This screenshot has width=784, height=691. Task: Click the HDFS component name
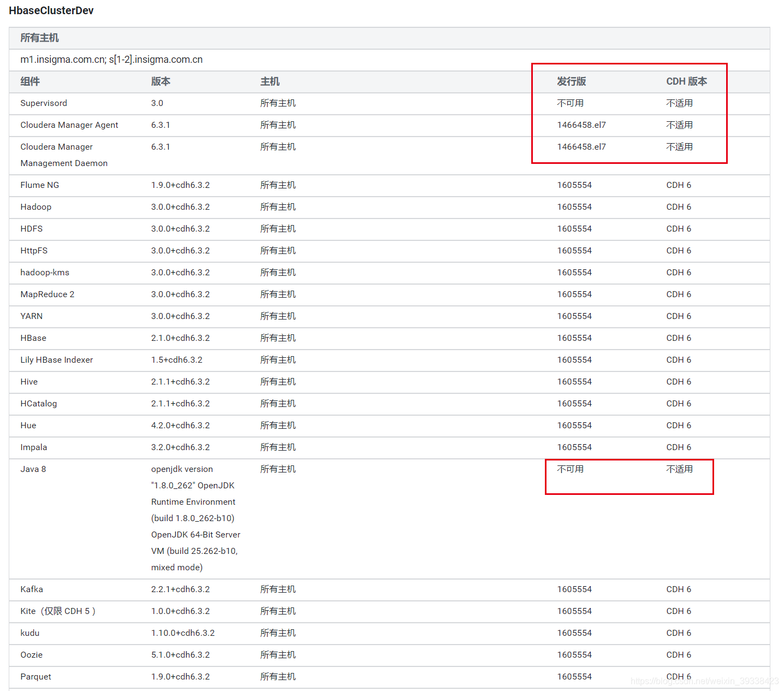[x=32, y=229]
